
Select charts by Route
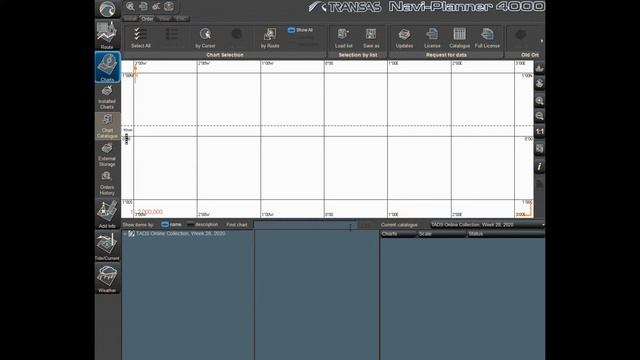[270, 38]
